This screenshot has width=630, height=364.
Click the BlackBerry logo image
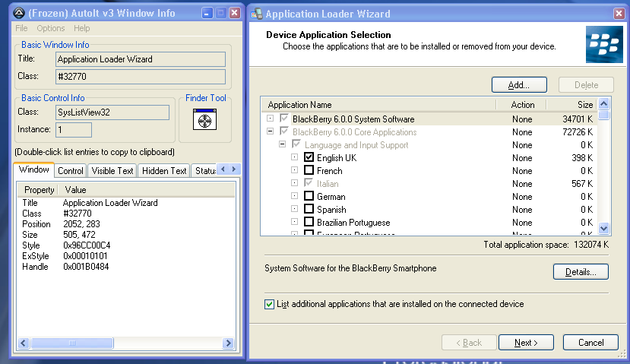[604, 45]
